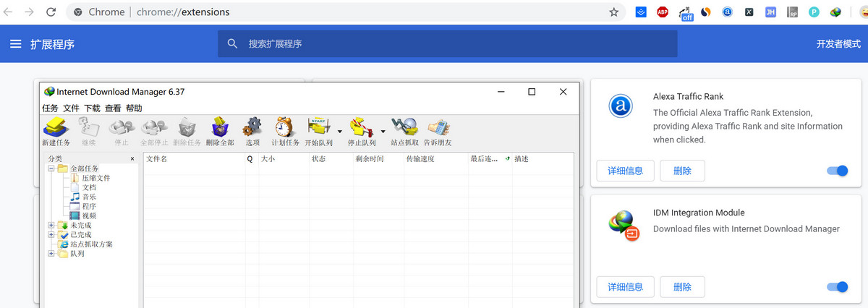This screenshot has height=308, width=868.
Task: Open the 开始队列 dropdown arrow
Action: [340, 132]
